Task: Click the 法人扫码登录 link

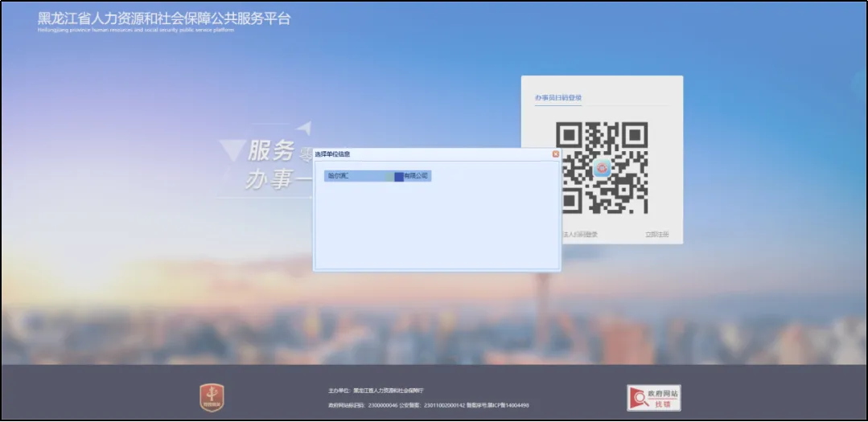Action: pyautogui.click(x=580, y=235)
